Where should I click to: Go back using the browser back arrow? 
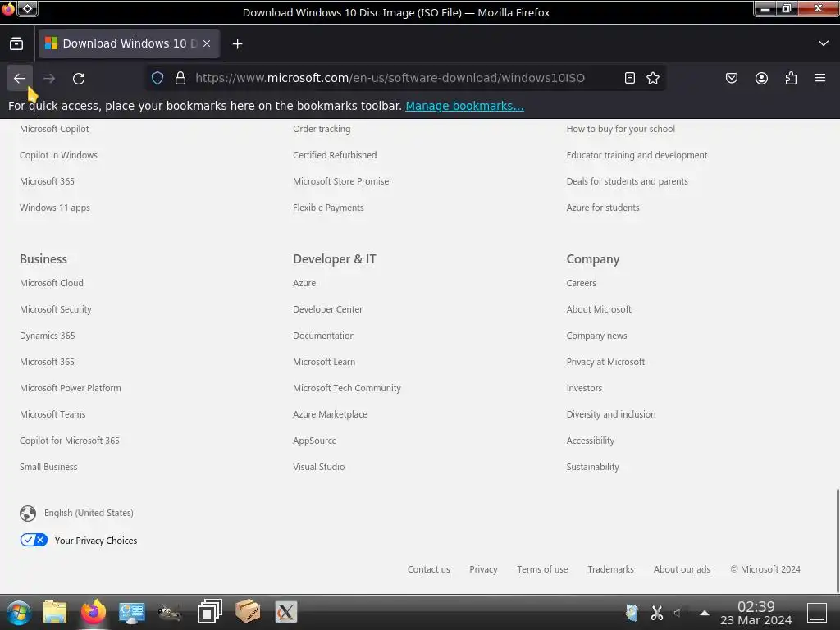(20, 78)
